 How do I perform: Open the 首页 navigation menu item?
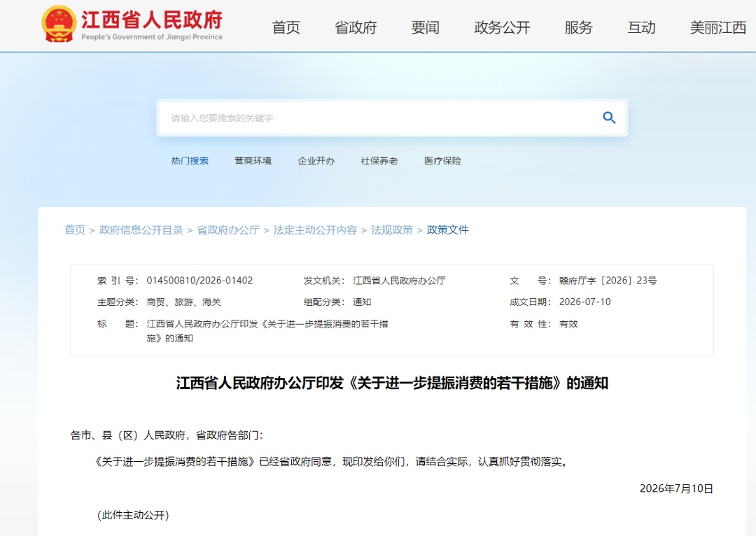286,27
